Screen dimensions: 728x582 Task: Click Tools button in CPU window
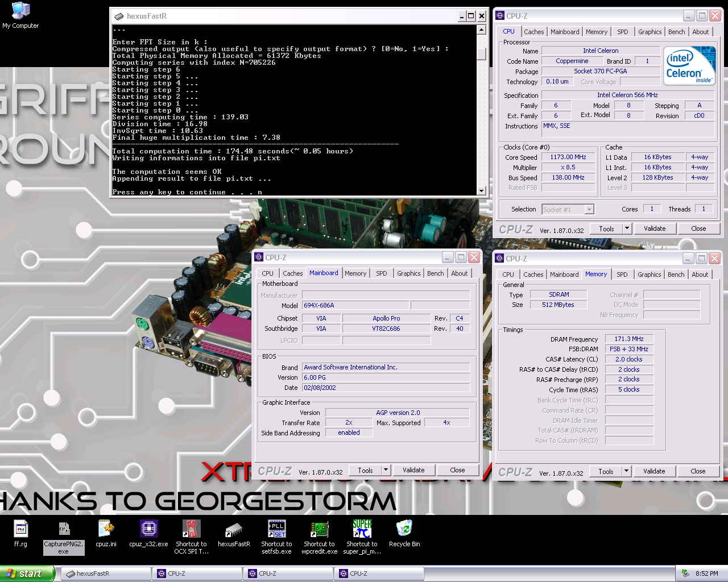(606, 228)
